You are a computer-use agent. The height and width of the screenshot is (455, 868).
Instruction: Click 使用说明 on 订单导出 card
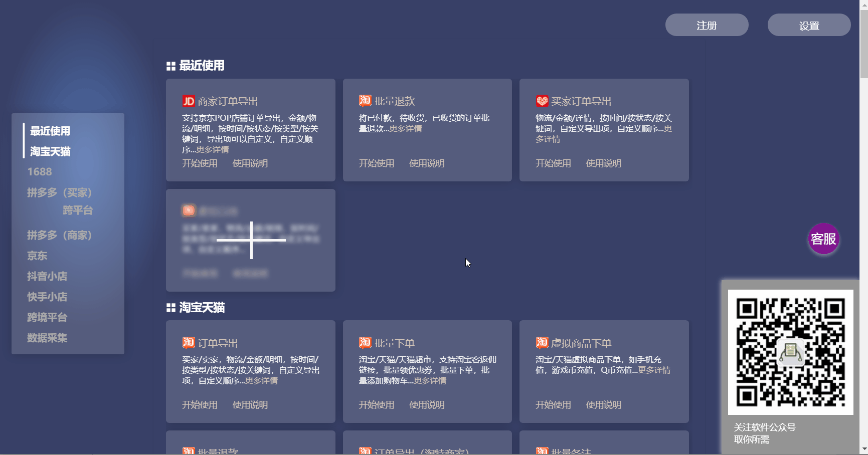click(250, 405)
